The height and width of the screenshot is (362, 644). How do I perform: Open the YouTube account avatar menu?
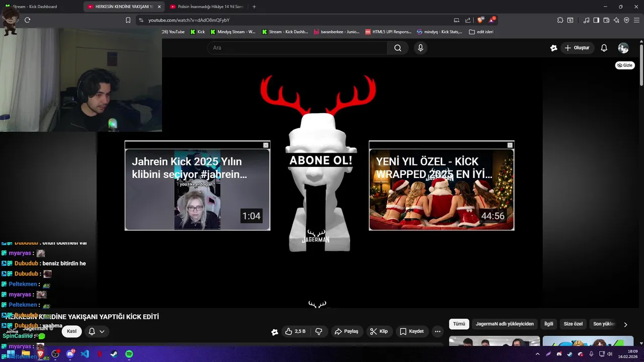(623, 48)
